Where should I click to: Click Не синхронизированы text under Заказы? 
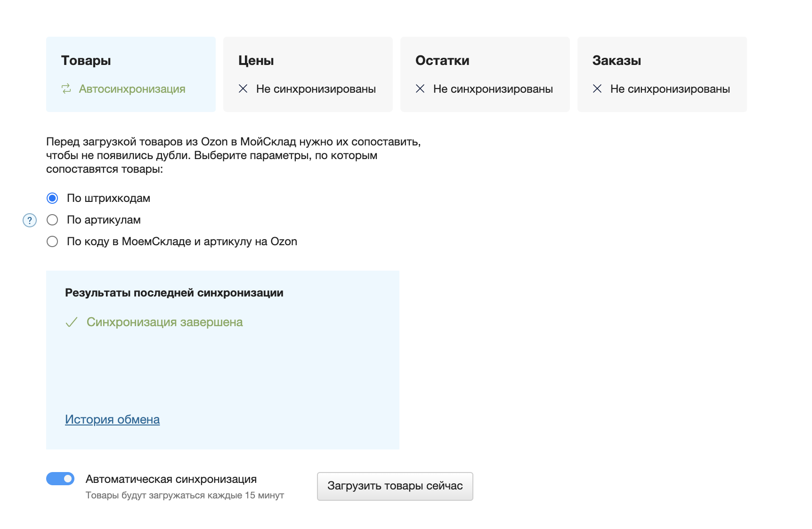tap(670, 89)
